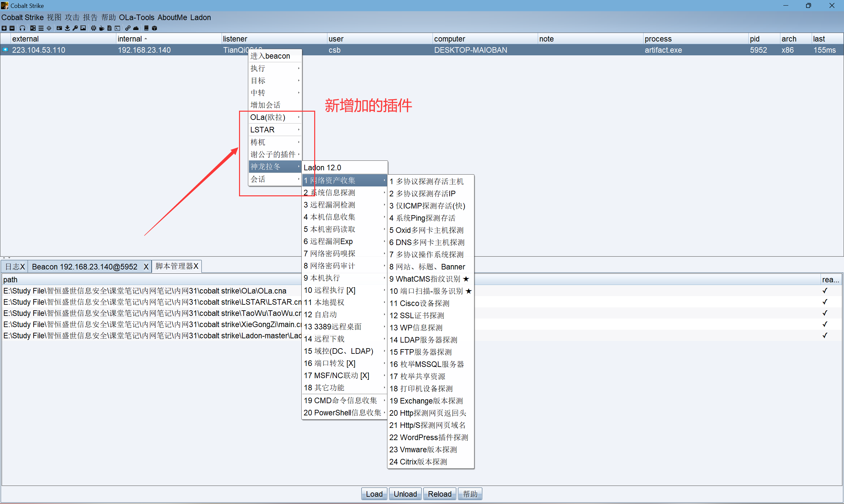Select 进入beacon in the context menu
Viewport: 844px width, 504px height.
[275, 56]
